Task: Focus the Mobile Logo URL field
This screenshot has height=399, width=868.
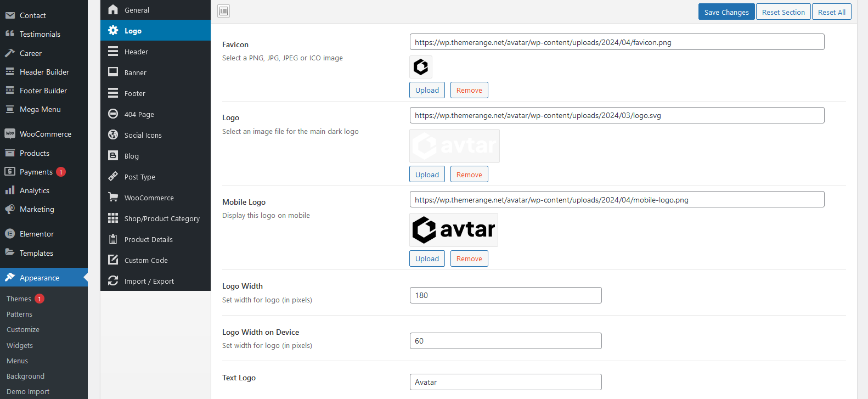Action: (617, 200)
